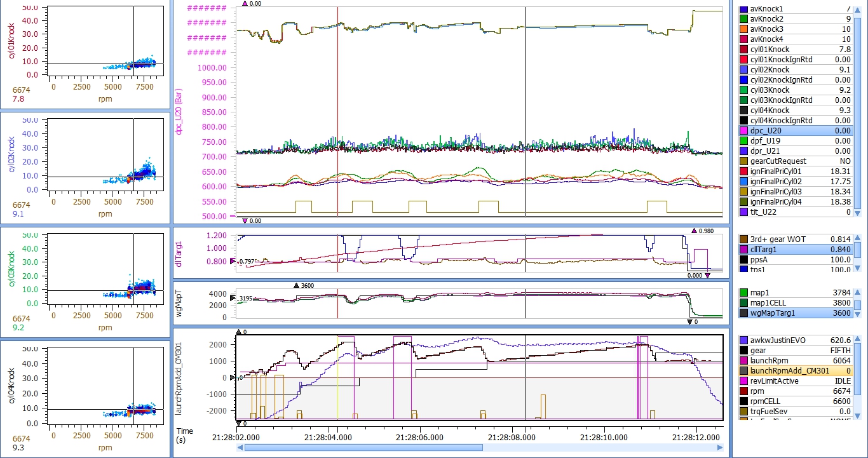Click the timeline scrollbar left arrow
This screenshot has width=868, height=458.
click(240, 448)
